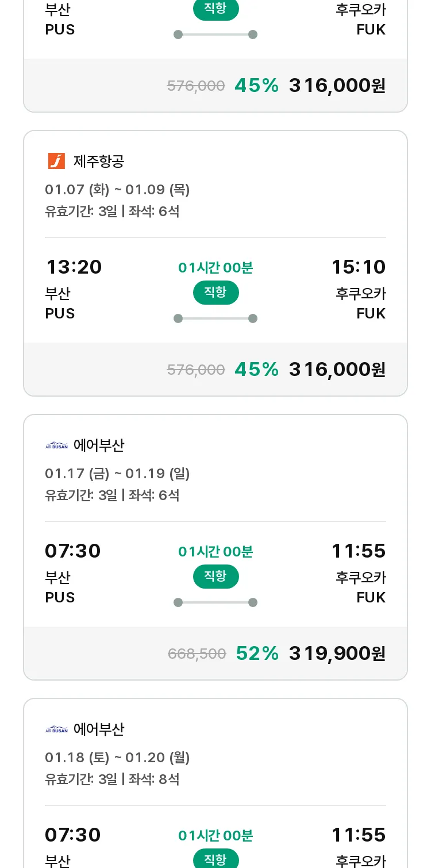Tap the crossed-out 668,500 original price
Screen dimensions: 431x868
click(197, 654)
